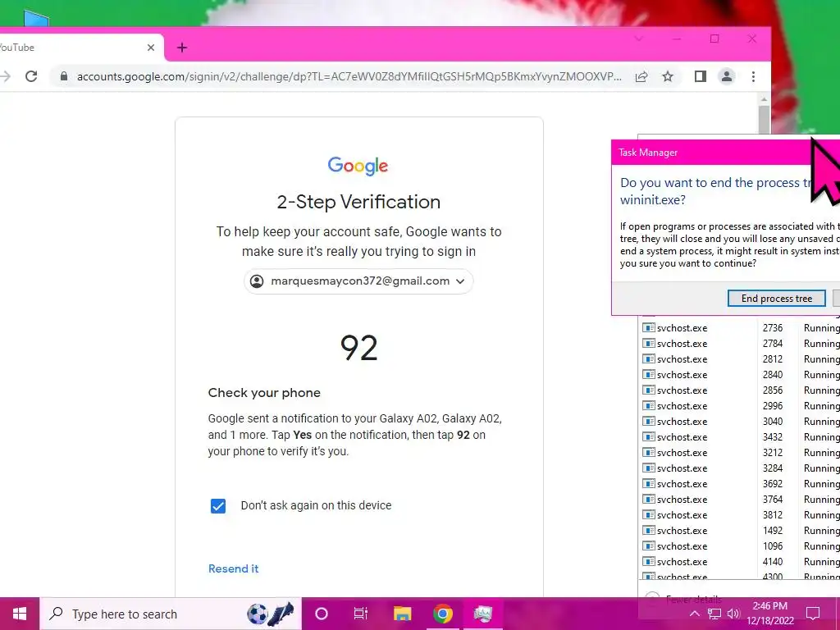This screenshot has width=840, height=630.
Task: Click the Resend it link
Action: [x=234, y=569]
